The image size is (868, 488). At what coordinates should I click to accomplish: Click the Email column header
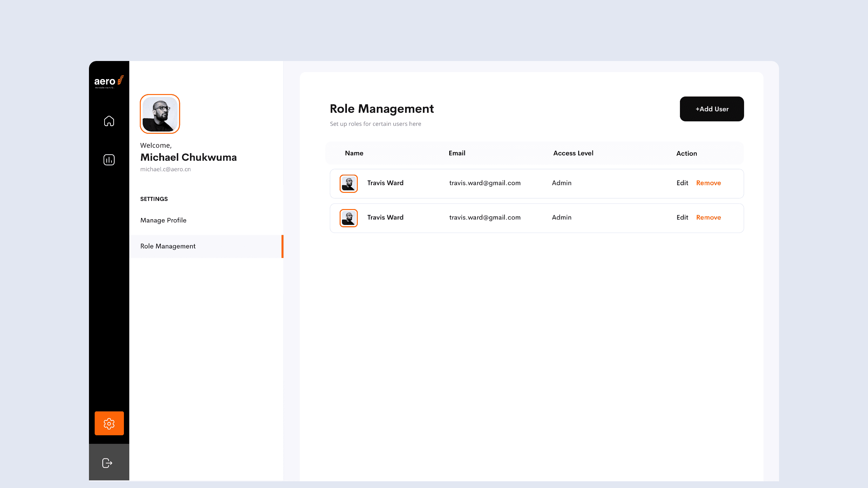click(x=457, y=153)
